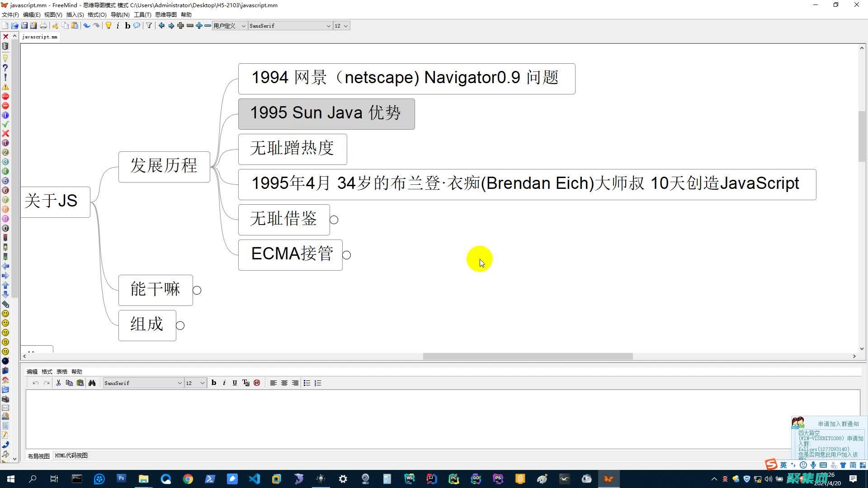Click the cloud/callout bubble toolbar icon
This screenshot has width=868, height=488.
point(137,26)
